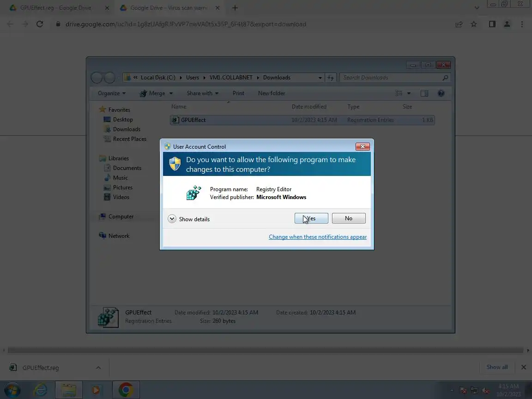Click GPUEffect thumbnail in details pane
532x399 pixels.
108,317
